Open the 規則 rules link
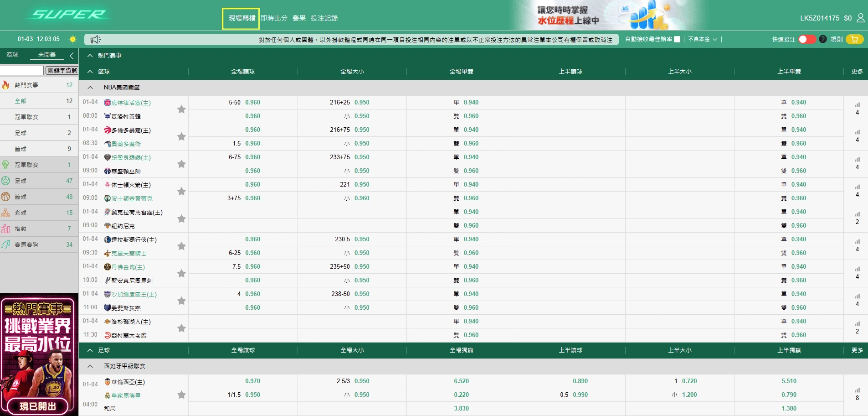The width and height of the screenshot is (868, 416). [836, 39]
